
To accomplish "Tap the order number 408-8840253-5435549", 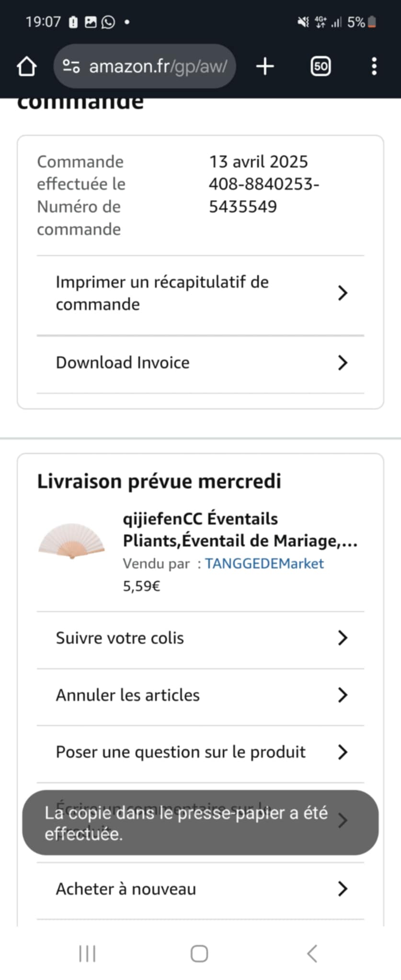I will tap(264, 195).
